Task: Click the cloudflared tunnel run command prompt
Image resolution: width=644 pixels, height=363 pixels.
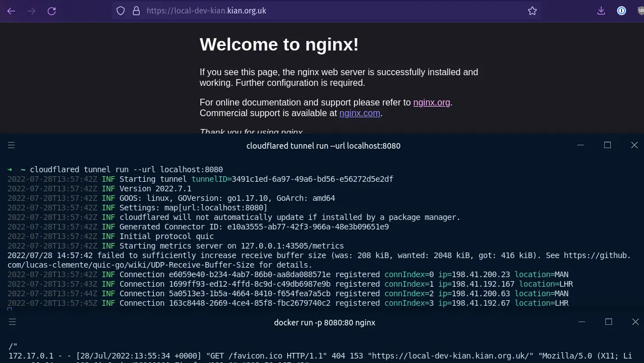Action: point(115,169)
